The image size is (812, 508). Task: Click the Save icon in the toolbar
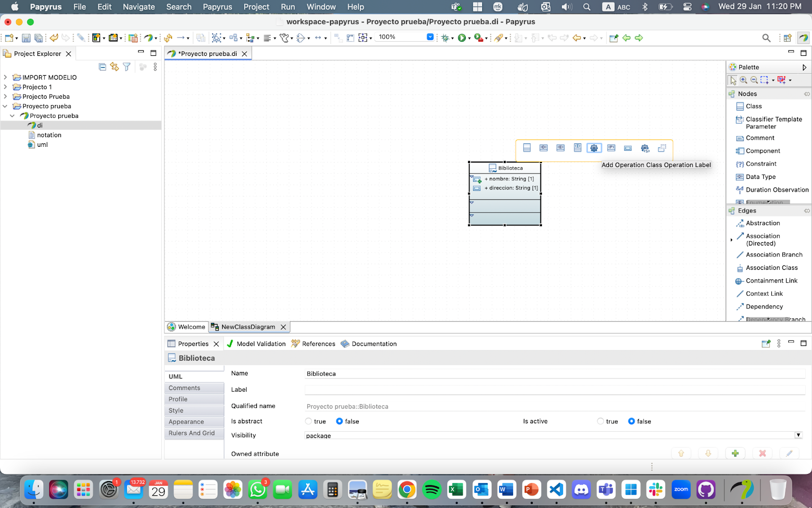tap(26, 38)
